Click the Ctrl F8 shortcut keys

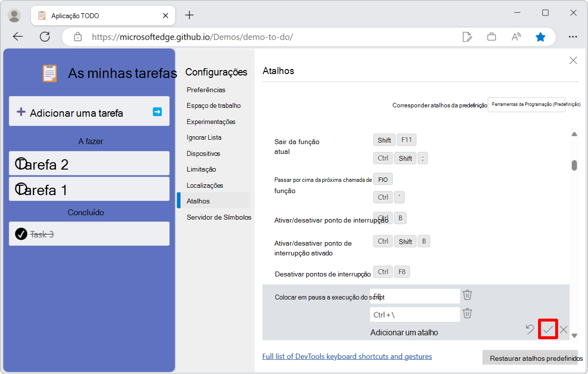[392, 272]
